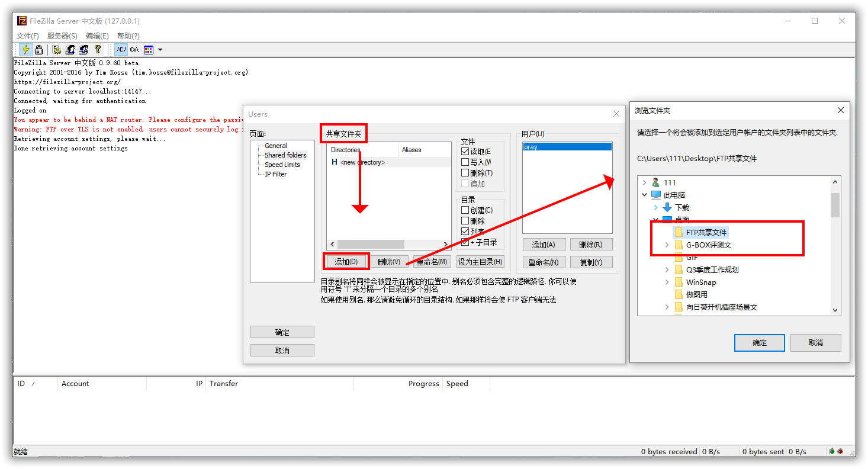868x469 pixels.
Task: Confirm folder selection with 确定 in 浏览文件夹
Action: point(760,342)
